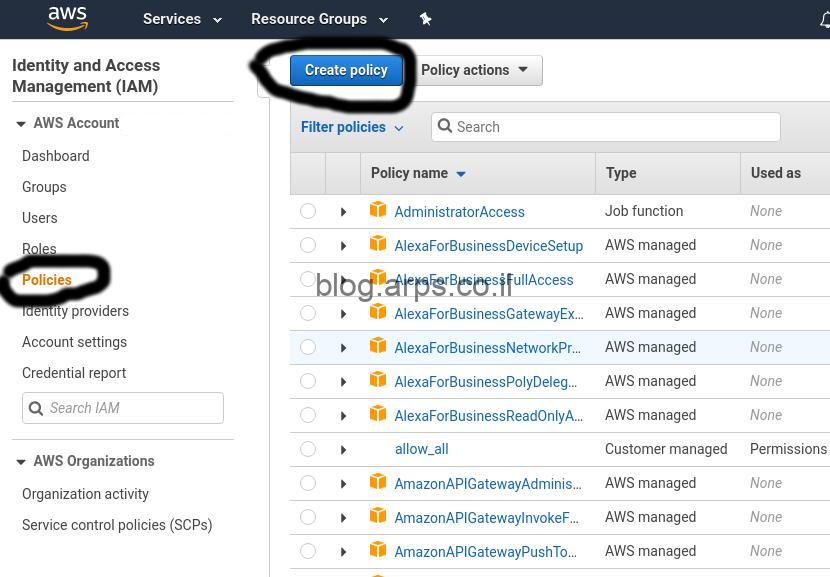Click the policy icon beside AlexaForBusinessDeviceSetup
The image size is (830, 577).
point(377,244)
